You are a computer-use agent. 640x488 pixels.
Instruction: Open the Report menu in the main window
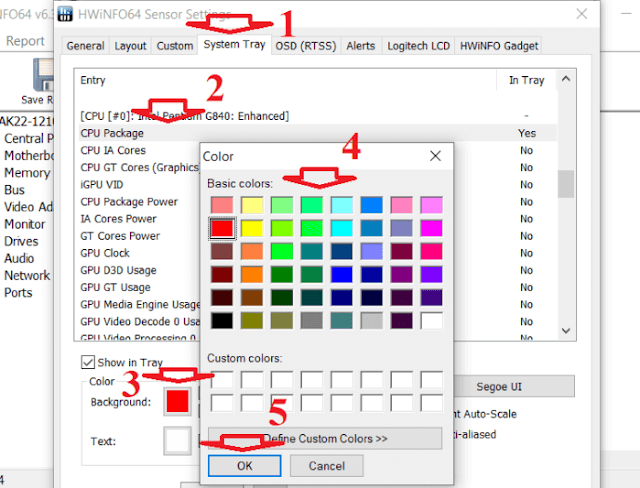pos(25,41)
